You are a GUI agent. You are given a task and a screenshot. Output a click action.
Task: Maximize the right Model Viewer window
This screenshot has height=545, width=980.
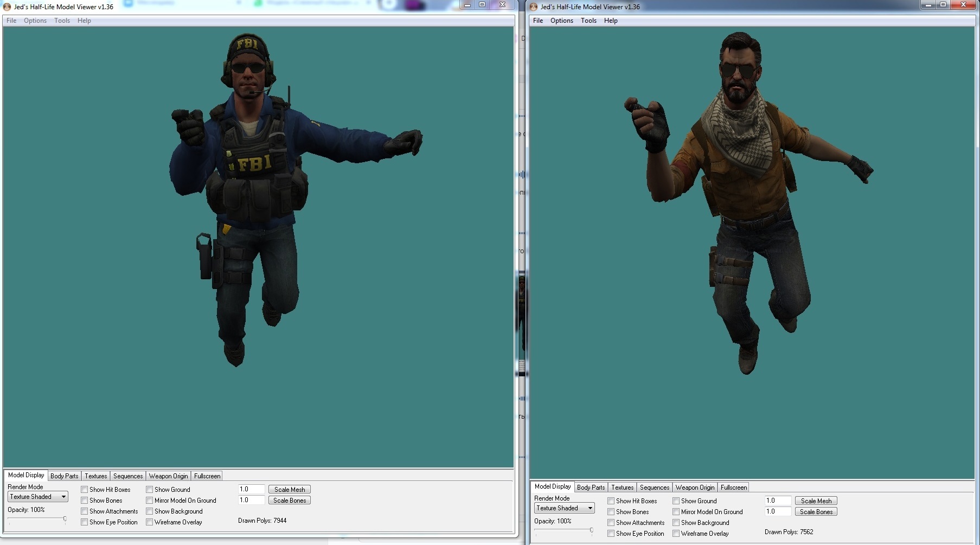tap(943, 4)
